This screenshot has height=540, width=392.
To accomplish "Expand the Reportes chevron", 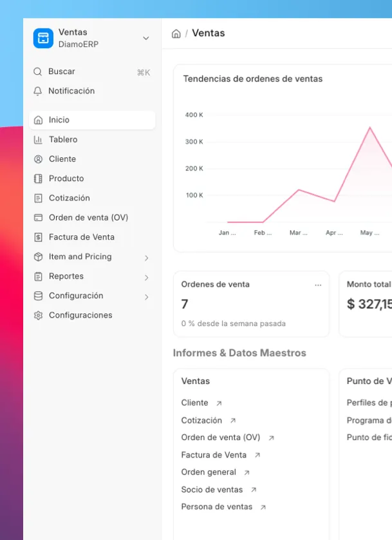I will [x=147, y=278].
